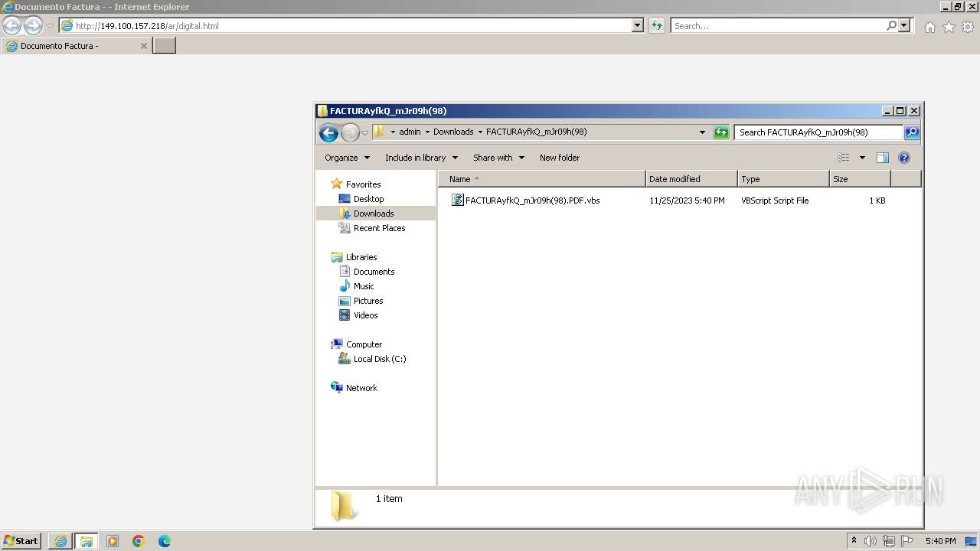This screenshot has height=551, width=980.
Task: Sort by Name column header
Action: (542, 179)
